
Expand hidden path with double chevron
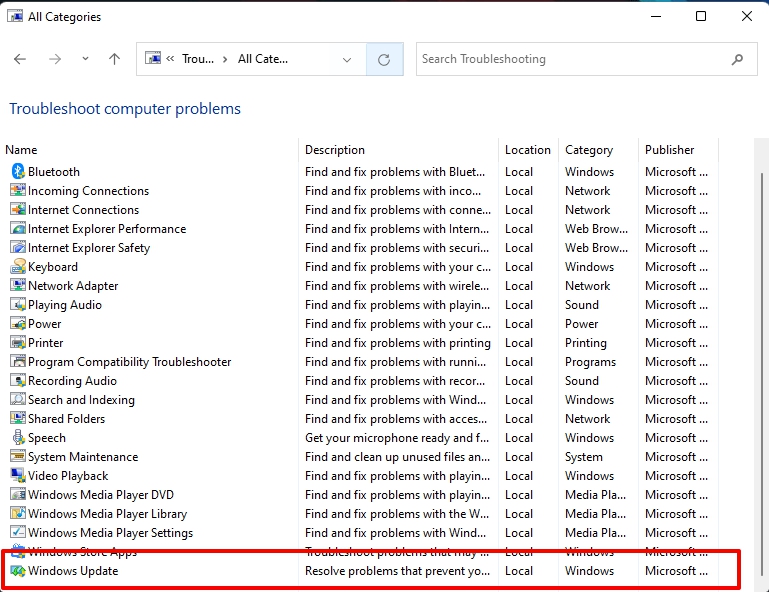coord(170,59)
